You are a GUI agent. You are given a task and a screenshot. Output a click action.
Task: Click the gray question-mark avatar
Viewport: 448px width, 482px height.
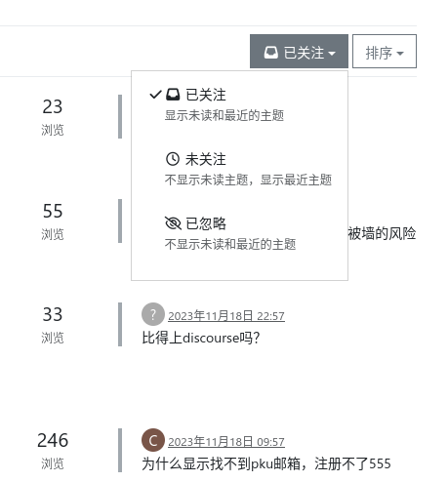(x=153, y=314)
